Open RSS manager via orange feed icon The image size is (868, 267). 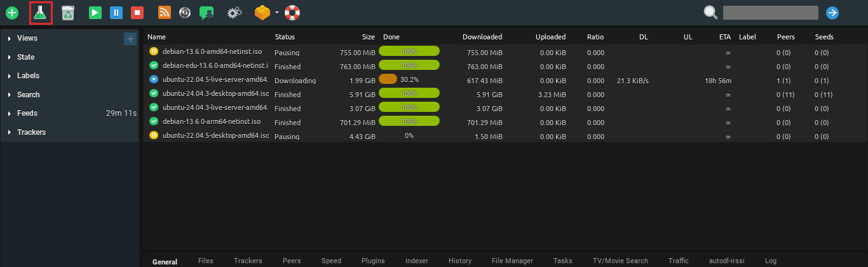165,13
